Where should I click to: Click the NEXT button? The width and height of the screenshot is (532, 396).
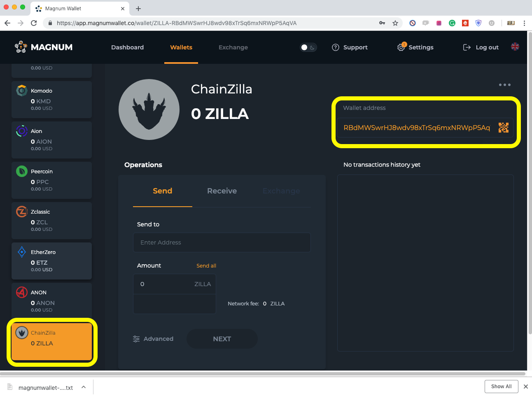pyautogui.click(x=222, y=339)
